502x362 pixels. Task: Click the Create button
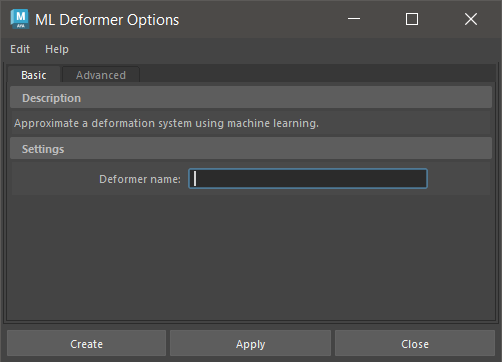86,344
